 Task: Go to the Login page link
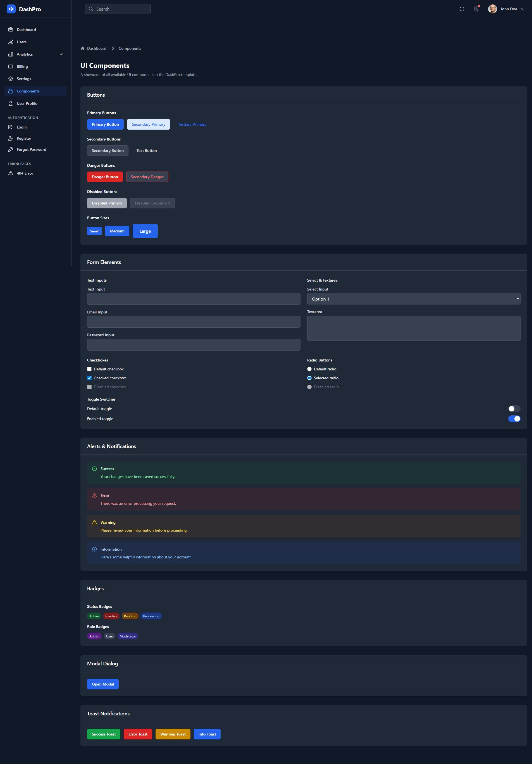[35, 127]
